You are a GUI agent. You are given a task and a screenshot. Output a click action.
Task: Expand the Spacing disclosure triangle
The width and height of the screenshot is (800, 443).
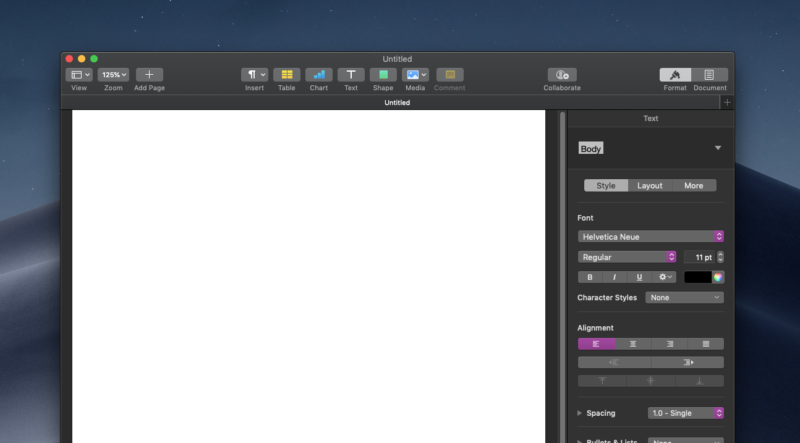coord(580,413)
